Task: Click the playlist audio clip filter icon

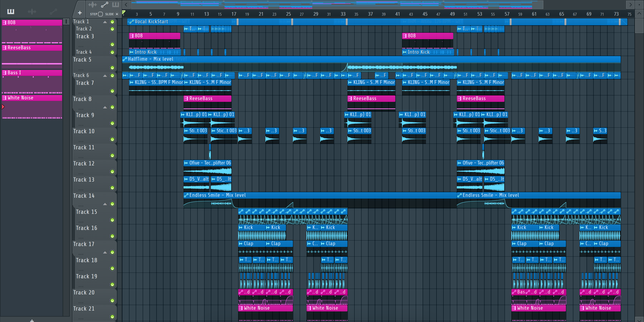Action: 92,4
